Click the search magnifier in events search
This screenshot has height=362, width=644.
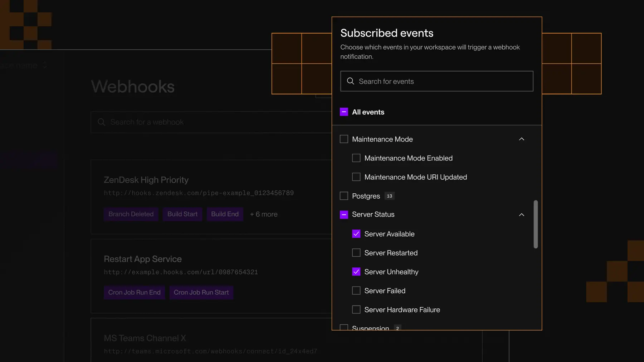click(x=351, y=81)
